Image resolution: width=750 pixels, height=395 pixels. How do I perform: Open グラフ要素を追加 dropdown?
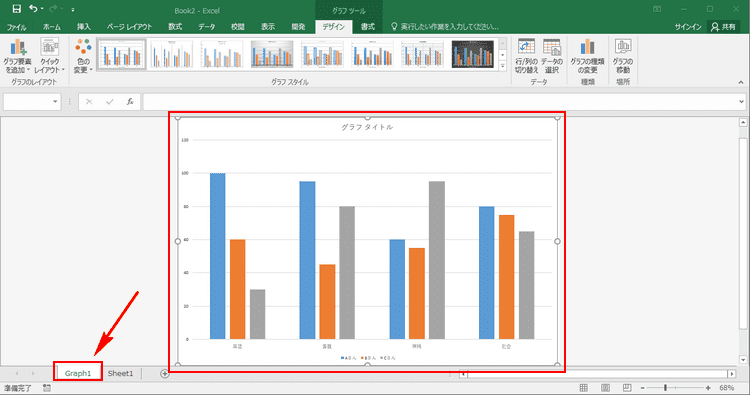17,56
